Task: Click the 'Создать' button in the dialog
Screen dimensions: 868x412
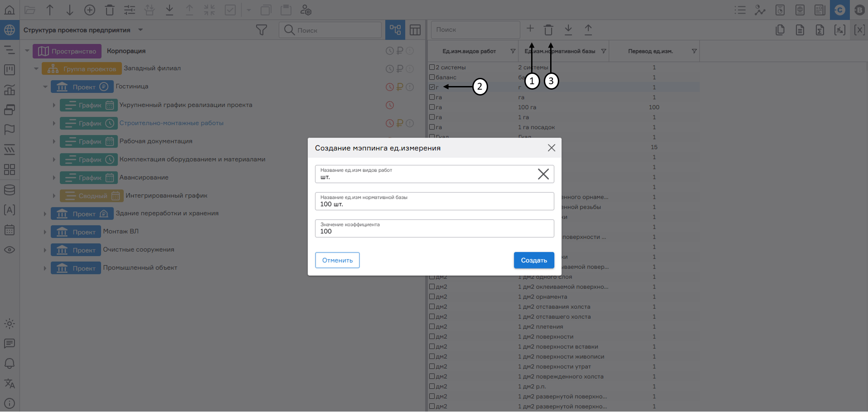Action: (x=534, y=260)
